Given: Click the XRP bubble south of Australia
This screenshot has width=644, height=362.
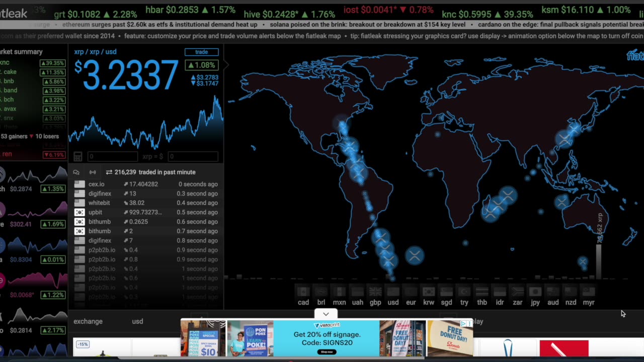Looking at the screenshot, I should click(583, 261).
